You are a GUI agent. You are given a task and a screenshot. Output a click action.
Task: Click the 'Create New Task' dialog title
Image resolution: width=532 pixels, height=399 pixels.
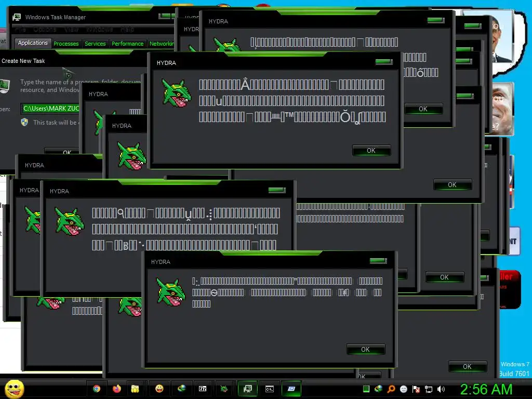coord(23,61)
